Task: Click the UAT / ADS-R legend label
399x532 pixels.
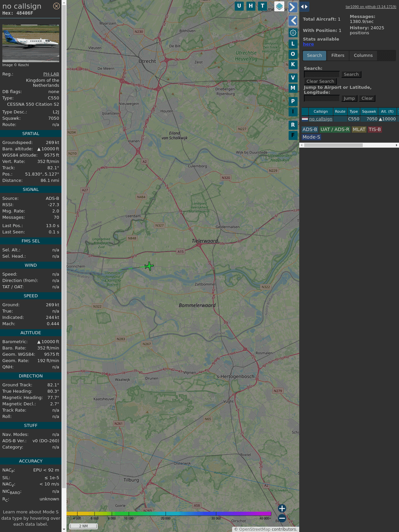Action: click(335, 130)
